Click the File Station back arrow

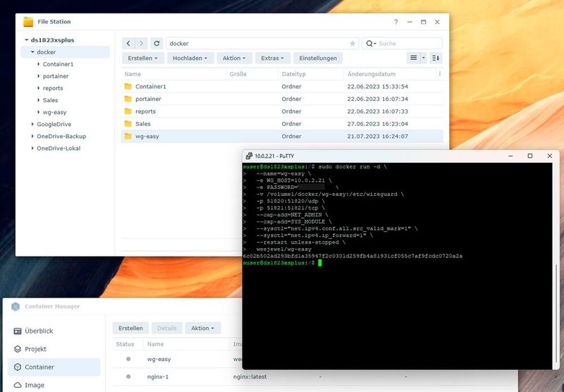tap(128, 44)
